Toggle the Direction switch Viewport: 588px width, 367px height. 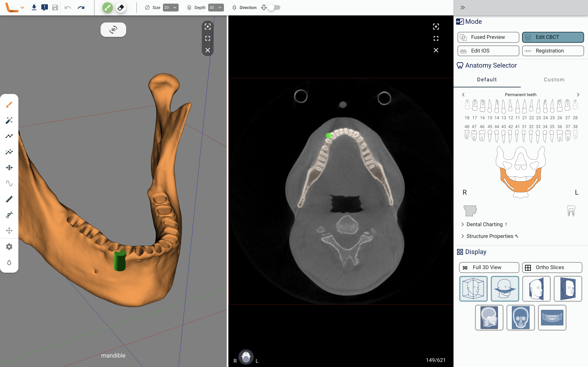pyautogui.click(x=274, y=8)
